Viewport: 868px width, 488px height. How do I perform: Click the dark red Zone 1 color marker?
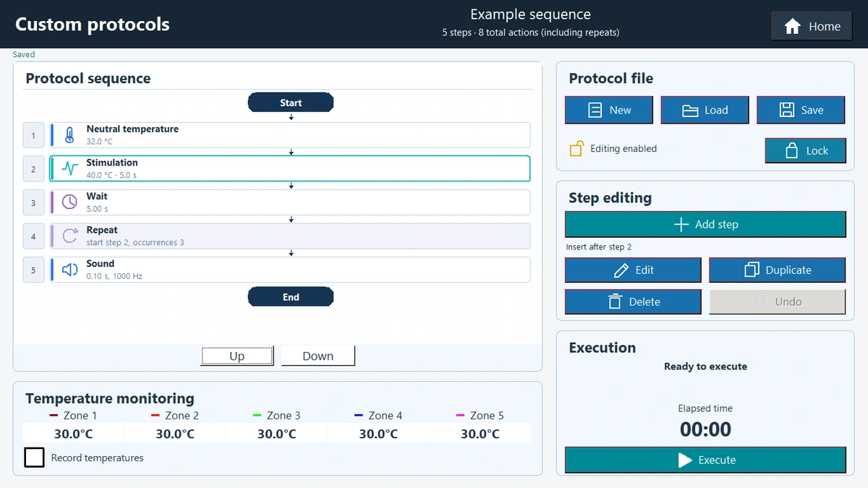pyautogui.click(x=54, y=415)
